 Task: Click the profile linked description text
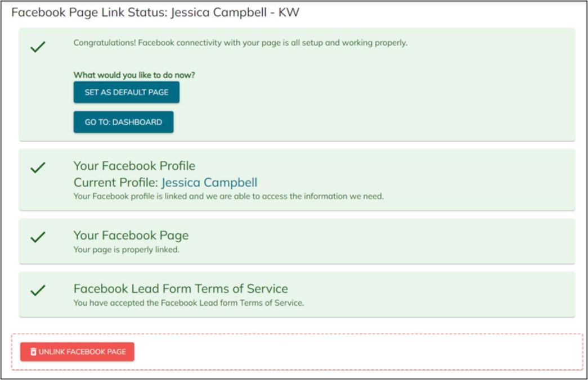229,196
